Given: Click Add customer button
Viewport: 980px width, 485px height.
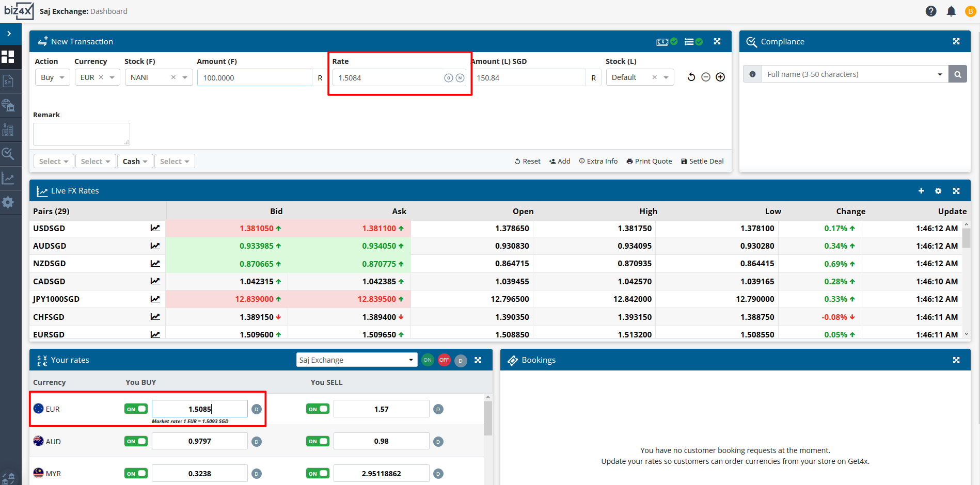Looking at the screenshot, I should pos(560,161).
